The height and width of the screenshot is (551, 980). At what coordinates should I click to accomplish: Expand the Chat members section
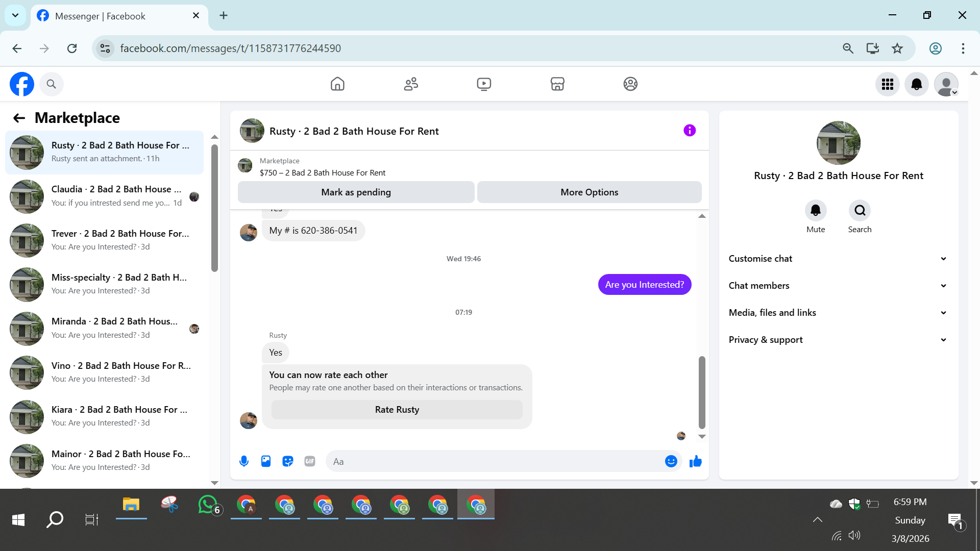tap(838, 286)
